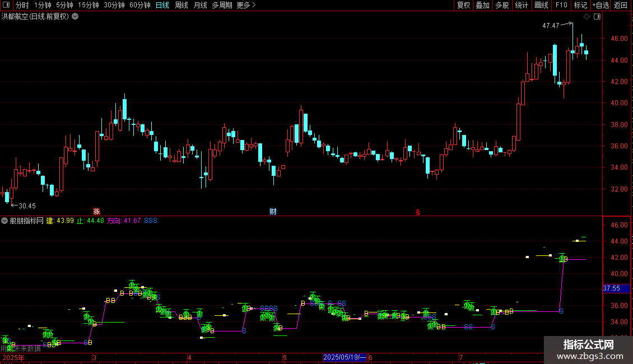Open the 多周期 multi-period view
Viewport: 633px width, 364px height.
(x=222, y=5)
